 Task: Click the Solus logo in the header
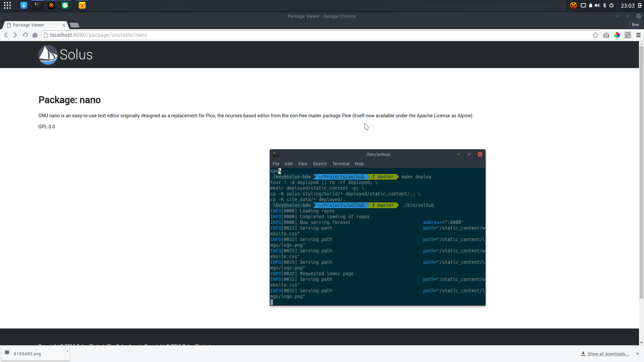click(65, 55)
